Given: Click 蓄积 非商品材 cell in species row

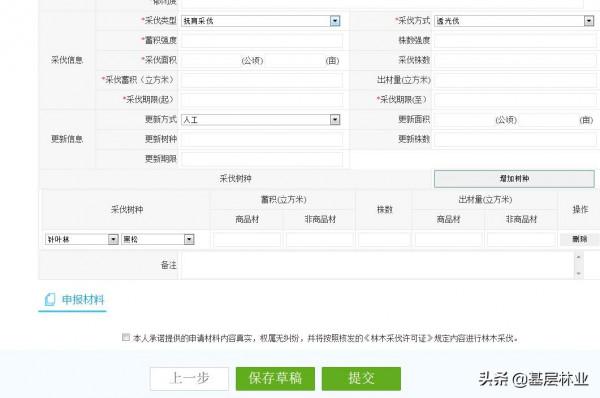Looking at the screenshot, I should tap(320, 240).
